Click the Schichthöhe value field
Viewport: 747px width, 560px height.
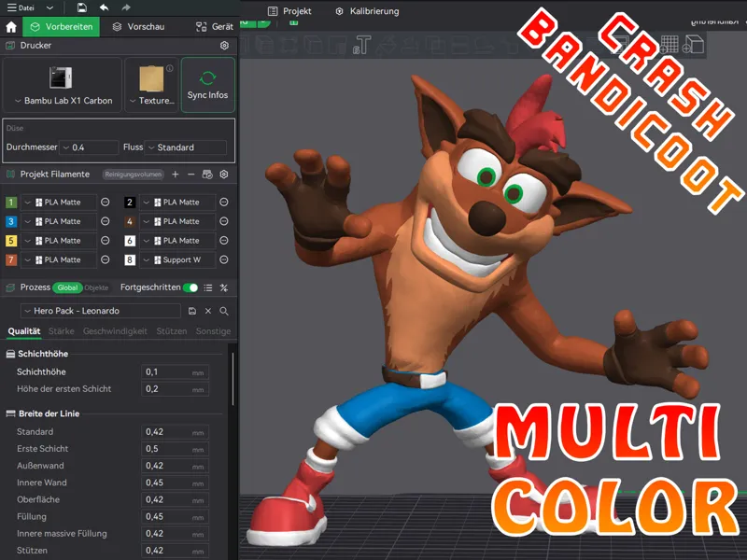point(175,371)
